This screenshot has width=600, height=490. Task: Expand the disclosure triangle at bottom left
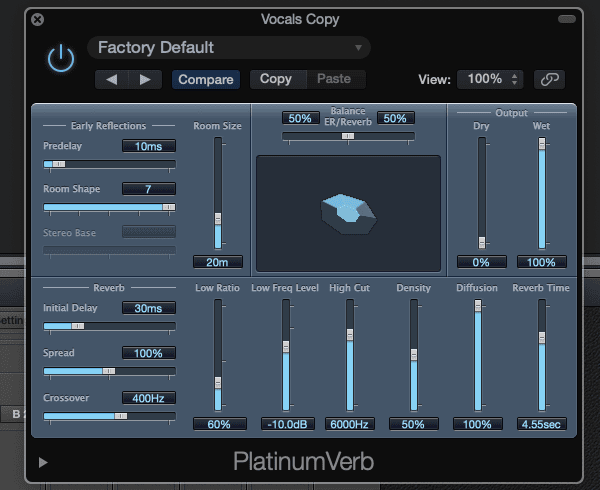click(43, 462)
